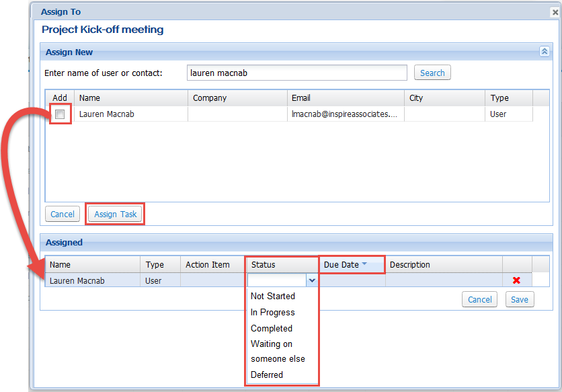Click the Search button
Screen dimensions: 562x392
(432, 73)
